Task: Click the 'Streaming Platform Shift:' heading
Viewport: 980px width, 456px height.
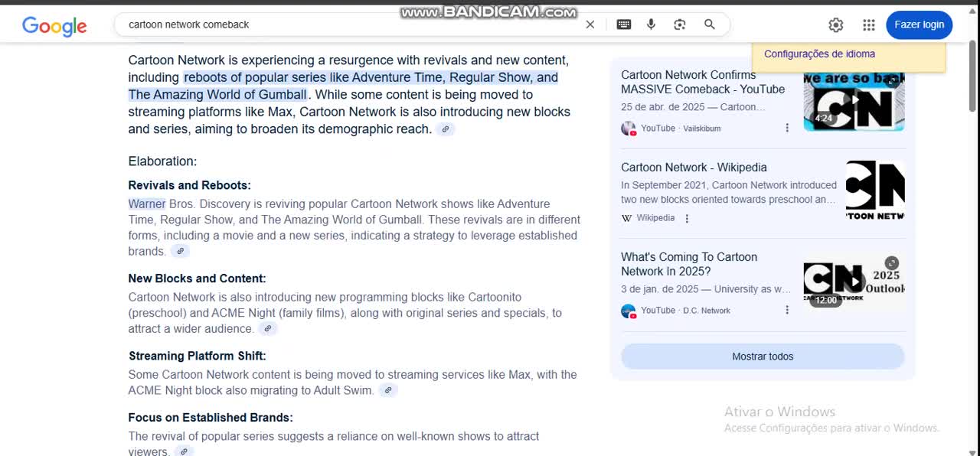Action: 197,356
